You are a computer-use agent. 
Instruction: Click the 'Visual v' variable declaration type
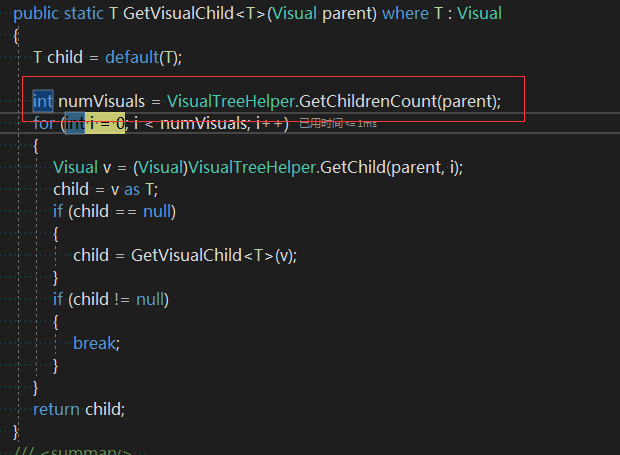tap(76, 167)
